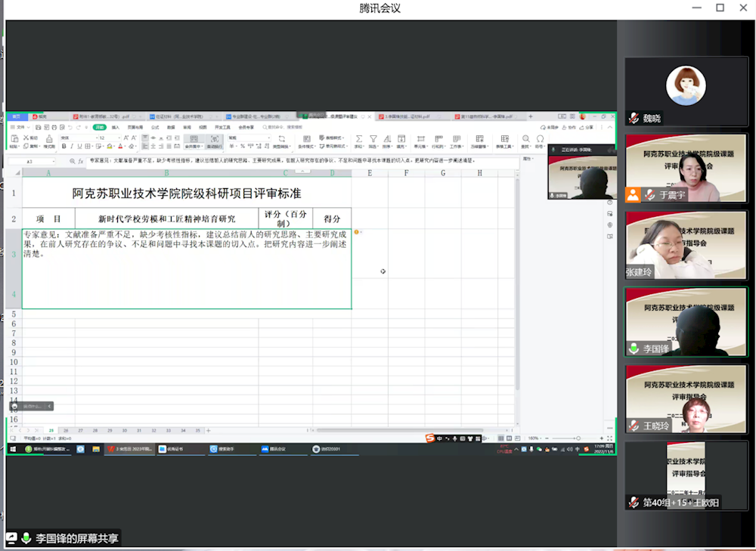The image size is (756, 551).
Task: Click the 协作 (Collaborate) button
Action: coord(569,127)
